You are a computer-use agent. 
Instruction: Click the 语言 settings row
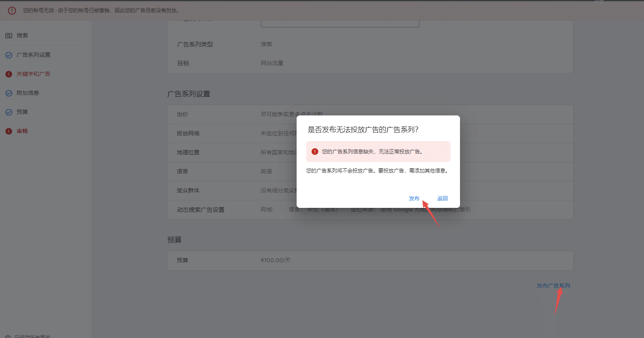[x=370, y=171]
